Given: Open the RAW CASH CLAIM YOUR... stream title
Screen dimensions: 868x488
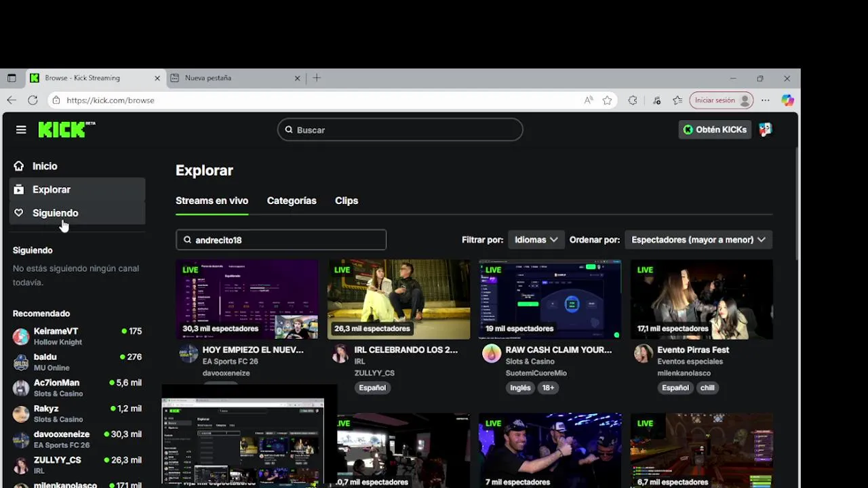Looking at the screenshot, I should coord(558,350).
